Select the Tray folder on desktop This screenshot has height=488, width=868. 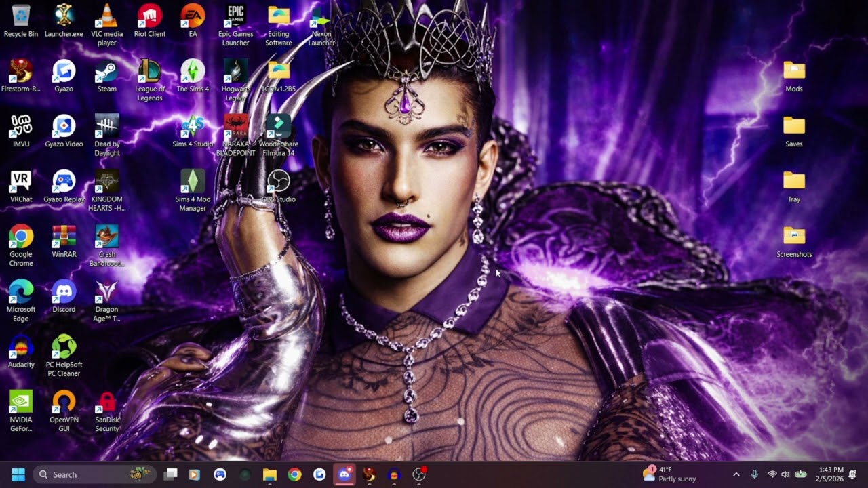point(794,186)
